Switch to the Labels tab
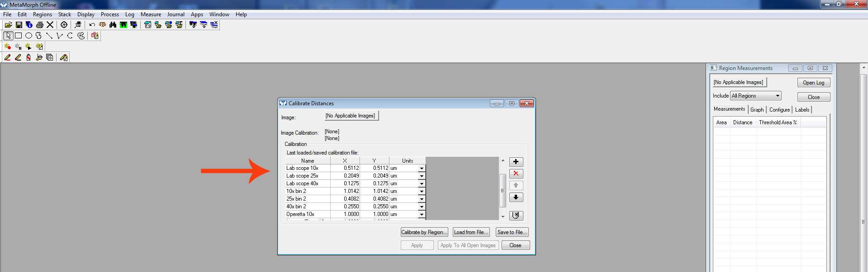Viewport: 868px width, 272px height. 802,110
